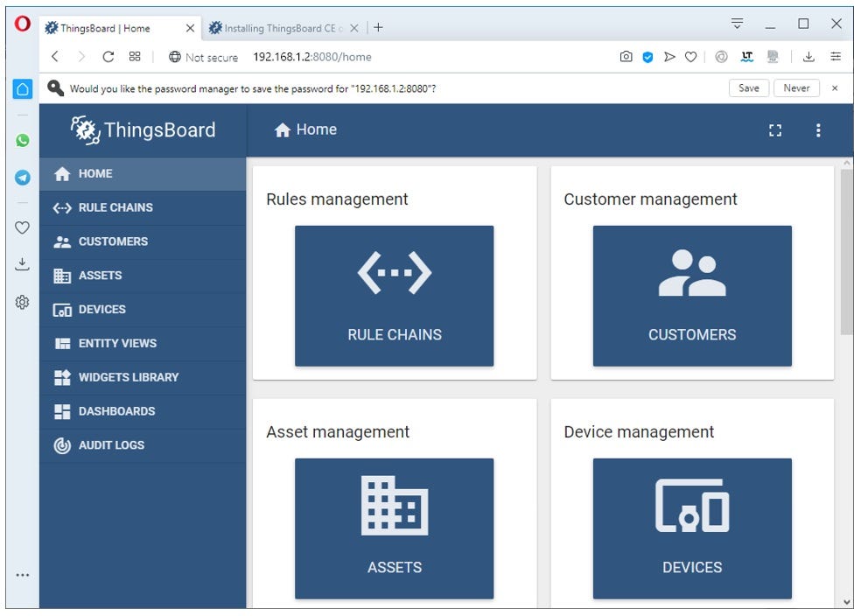Open sidebar downloads icon

tap(22, 264)
